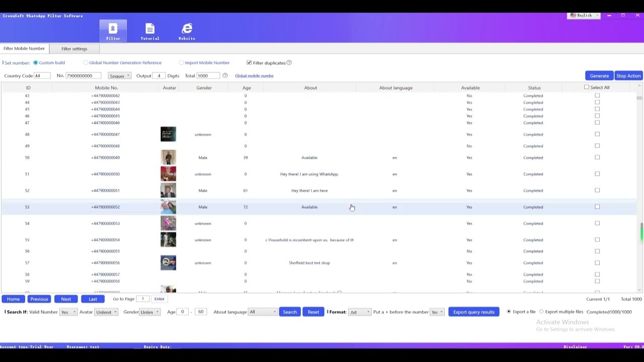Click the minimum Age input field
The width and height of the screenshot is (644, 362).
[x=183, y=312]
